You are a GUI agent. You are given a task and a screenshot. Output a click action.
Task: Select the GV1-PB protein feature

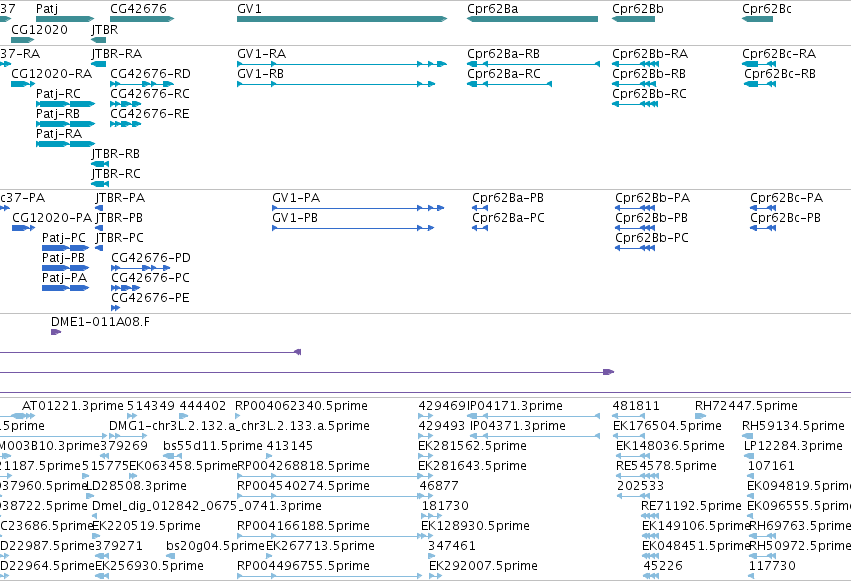coord(353,228)
